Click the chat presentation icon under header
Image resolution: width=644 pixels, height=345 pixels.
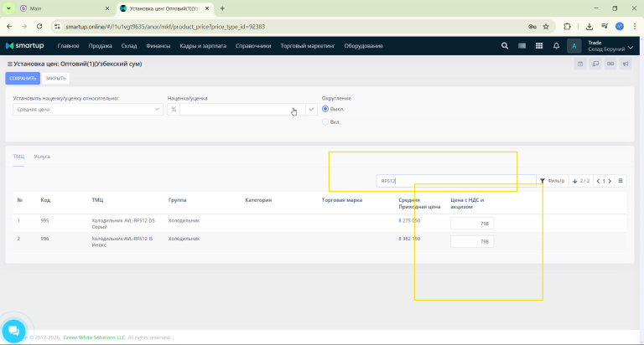click(x=595, y=64)
